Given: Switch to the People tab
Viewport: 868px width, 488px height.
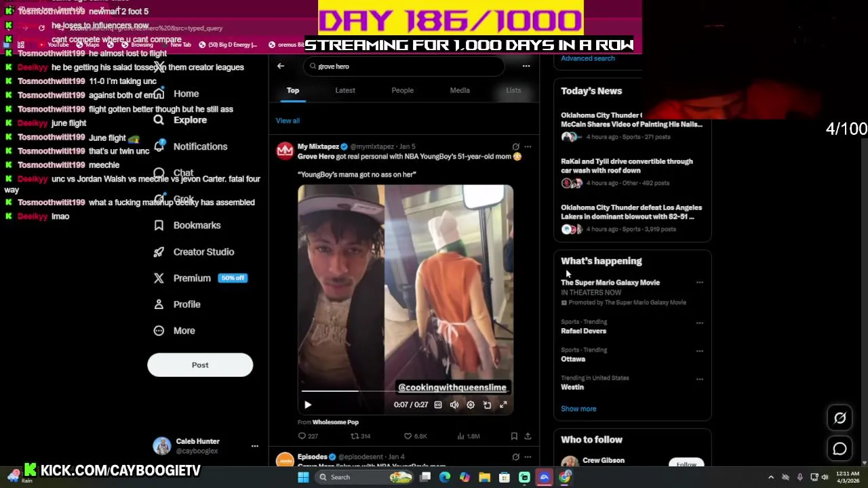Looking at the screenshot, I should [x=402, y=90].
